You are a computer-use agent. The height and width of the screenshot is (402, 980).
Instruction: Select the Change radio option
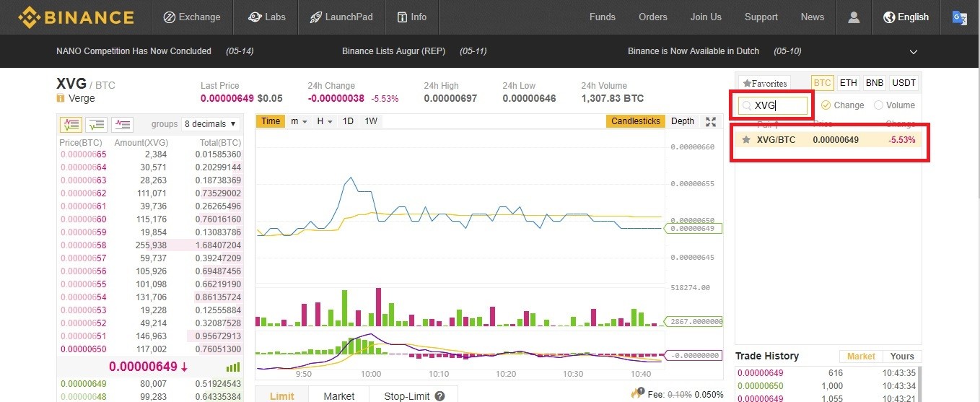[x=826, y=105]
